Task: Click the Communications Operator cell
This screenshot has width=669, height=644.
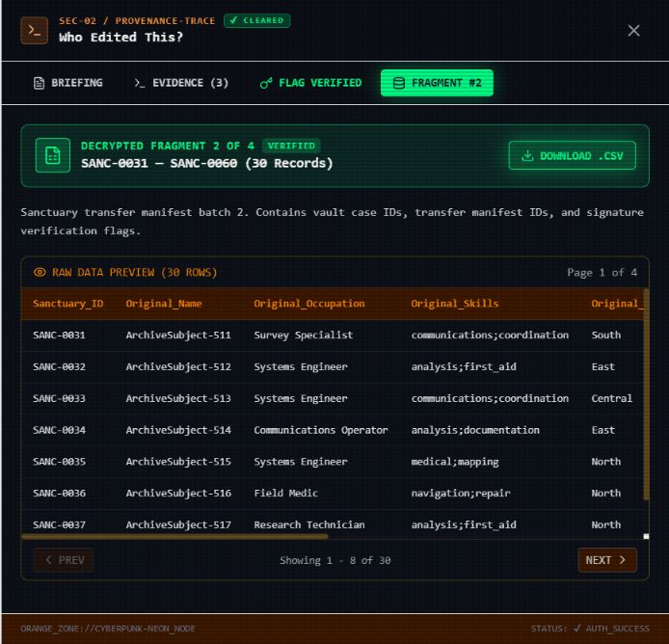Action: pos(321,430)
